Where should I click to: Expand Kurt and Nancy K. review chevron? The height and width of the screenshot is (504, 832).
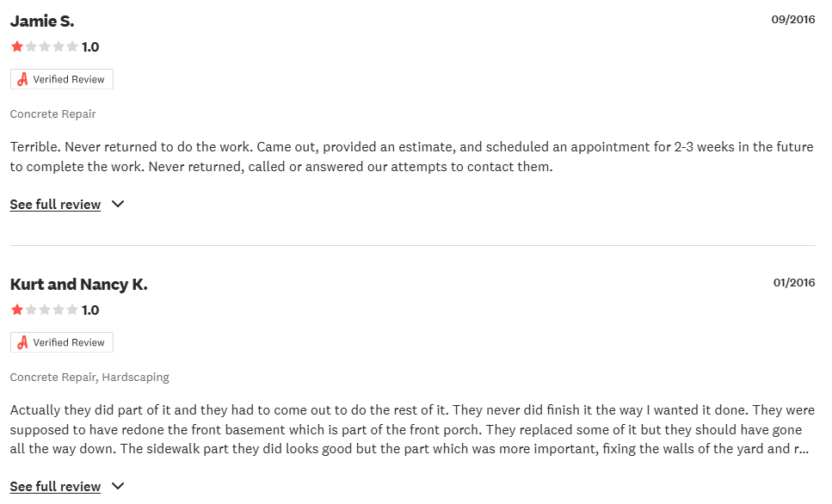(x=118, y=487)
